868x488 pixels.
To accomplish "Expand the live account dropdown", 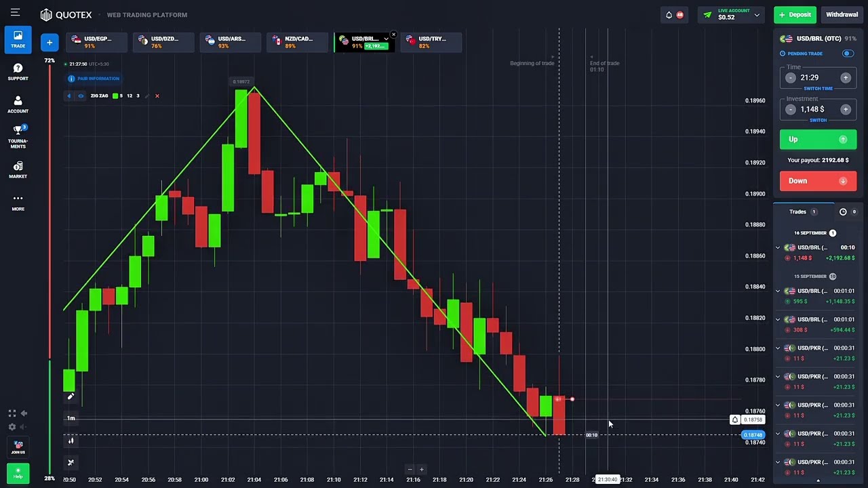I will pyautogui.click(x=757, y=15).
